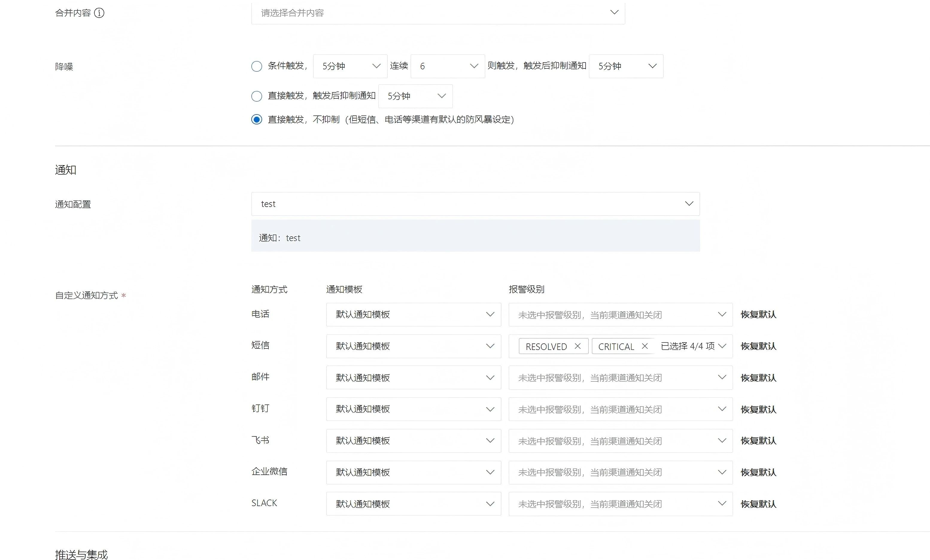Click 恢复默认 for the SLACK row

759,504
